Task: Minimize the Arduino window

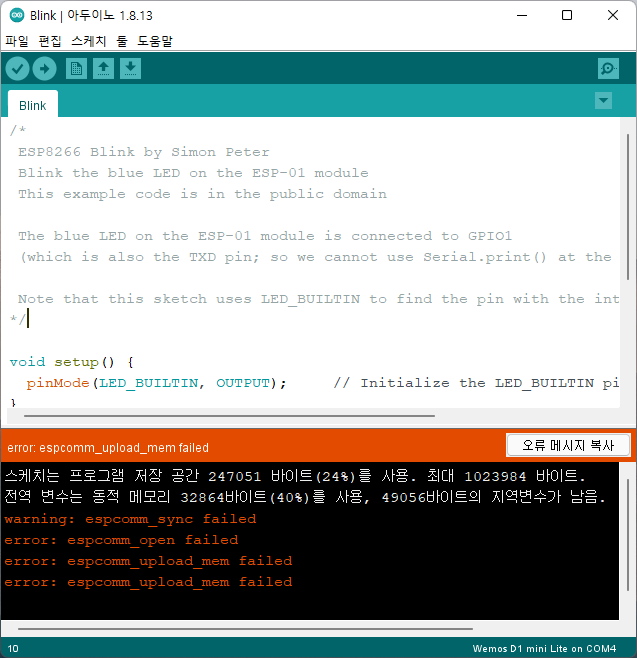Action: pos(522,16)
